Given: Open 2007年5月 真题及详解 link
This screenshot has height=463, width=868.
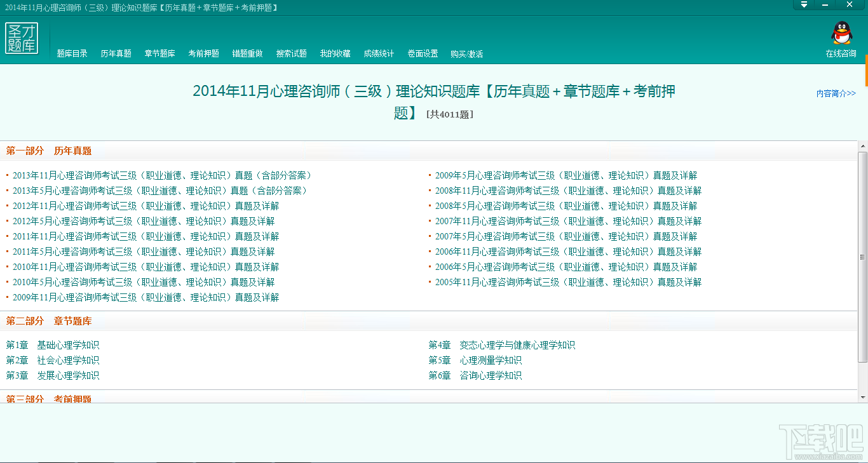Looking at the screenshot, I should 566,236.
